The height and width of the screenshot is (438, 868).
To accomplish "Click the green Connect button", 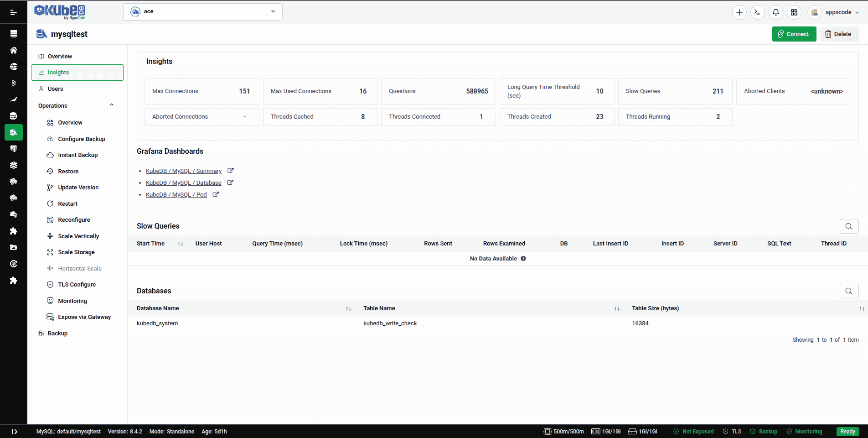I will (x=794, y=34).
